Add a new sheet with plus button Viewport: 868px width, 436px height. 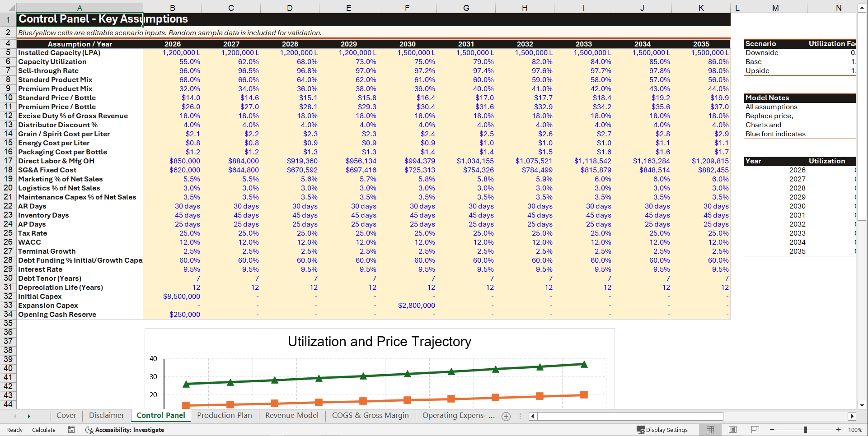pyautogui.click(x=506, y=416)
